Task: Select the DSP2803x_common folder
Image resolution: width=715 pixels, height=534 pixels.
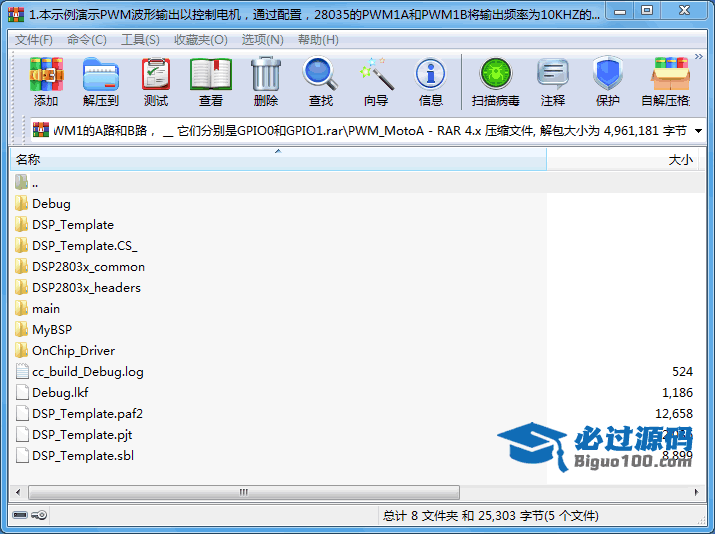Action: 80,266
